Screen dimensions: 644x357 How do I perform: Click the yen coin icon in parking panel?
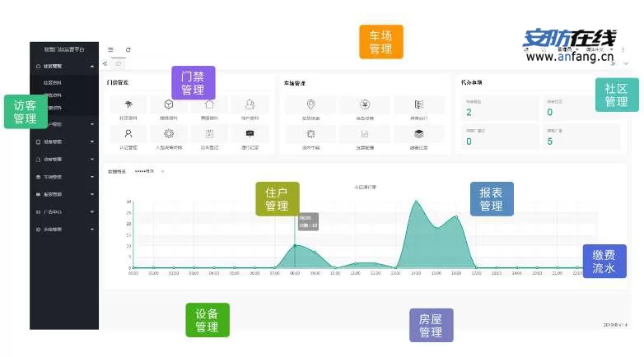tap(365, 104)
